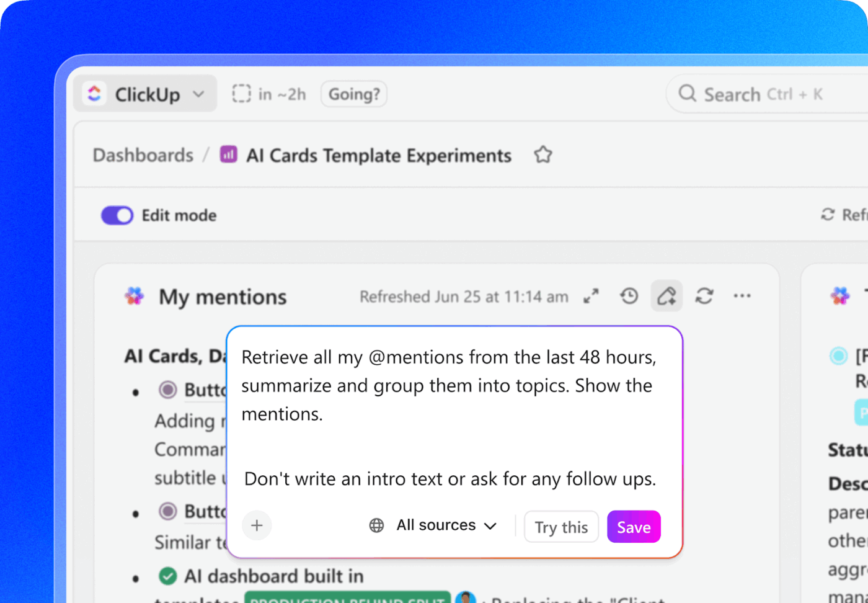Image resolution: width=868 pixels, height=603 pixels.
Task: Refresh the My mentions card with the sync icon
Action: coord(704,296)
